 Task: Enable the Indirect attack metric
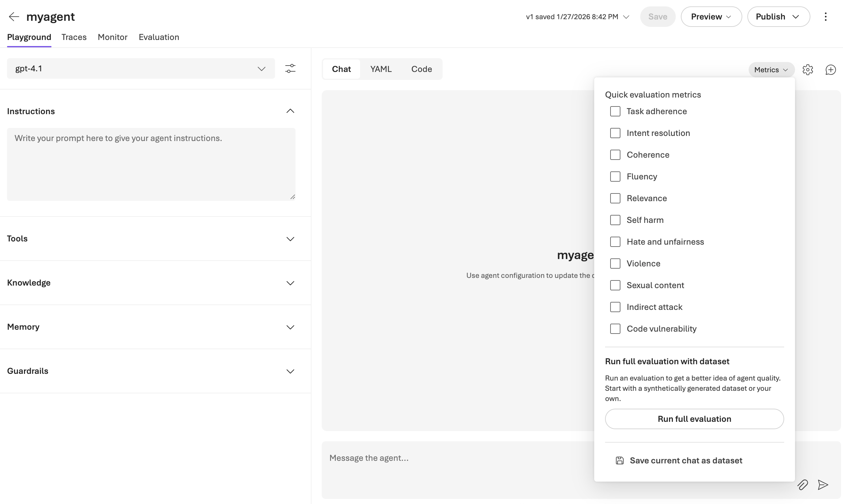click(615, 307)
